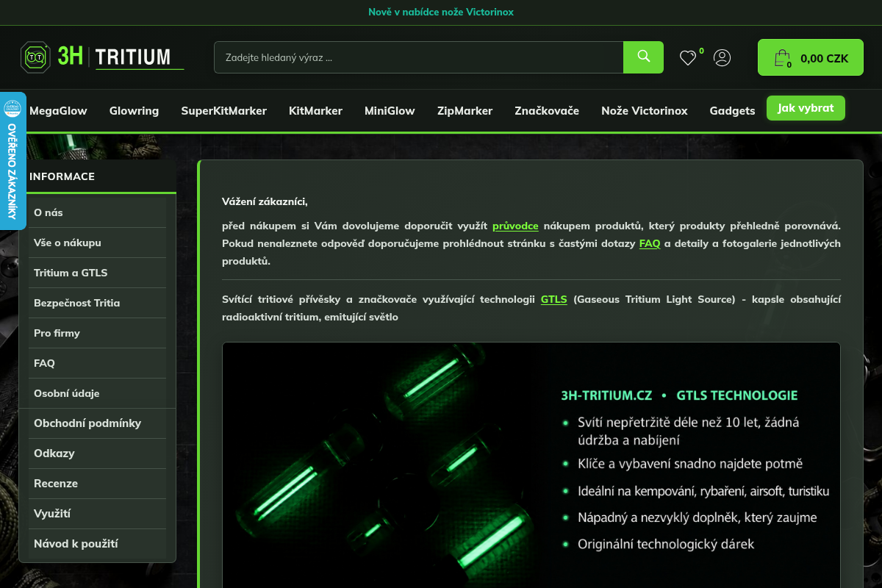Open the KitMarker category
The width and height of the screenshot is (882, 588).
[315, 111]
